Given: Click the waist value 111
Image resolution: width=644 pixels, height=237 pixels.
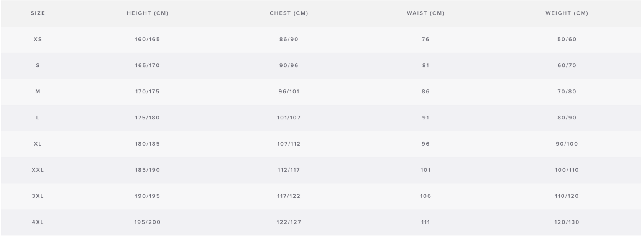Looking at the screenshot, I should point(426,222).
